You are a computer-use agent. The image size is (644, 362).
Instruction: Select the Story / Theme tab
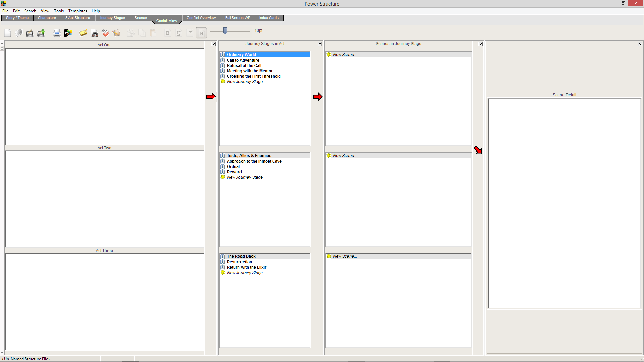click(x=17, y=18)
